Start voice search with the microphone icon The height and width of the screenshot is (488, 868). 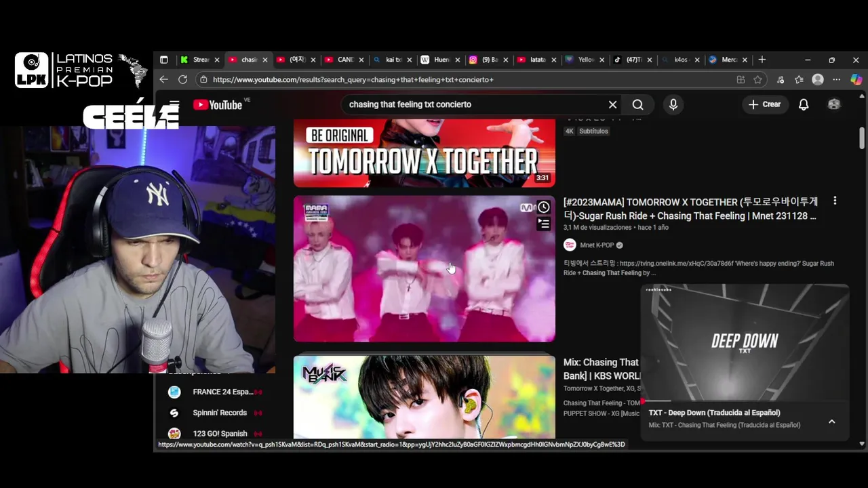click(x=673, y=104)
